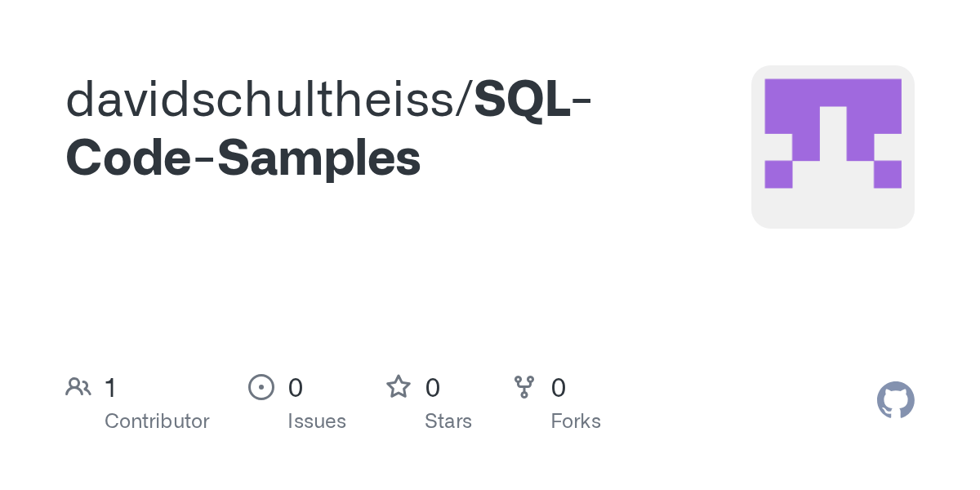Click the star icon
Screen dimensions: 980x490
[398, 386]
